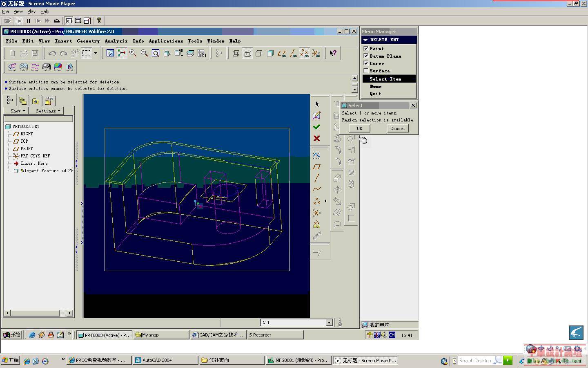The width and height of the screenshot is (588, 368).
Task: Click the Undo arrow icon
Action: click(x=52, y=53)
